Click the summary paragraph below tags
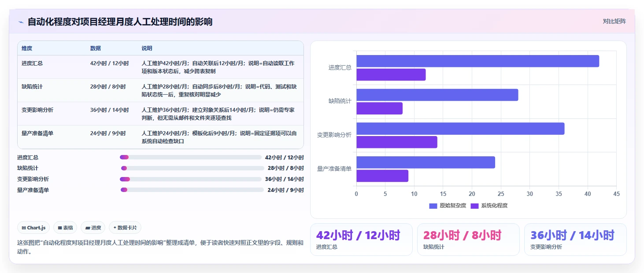 tap(160, 247)
